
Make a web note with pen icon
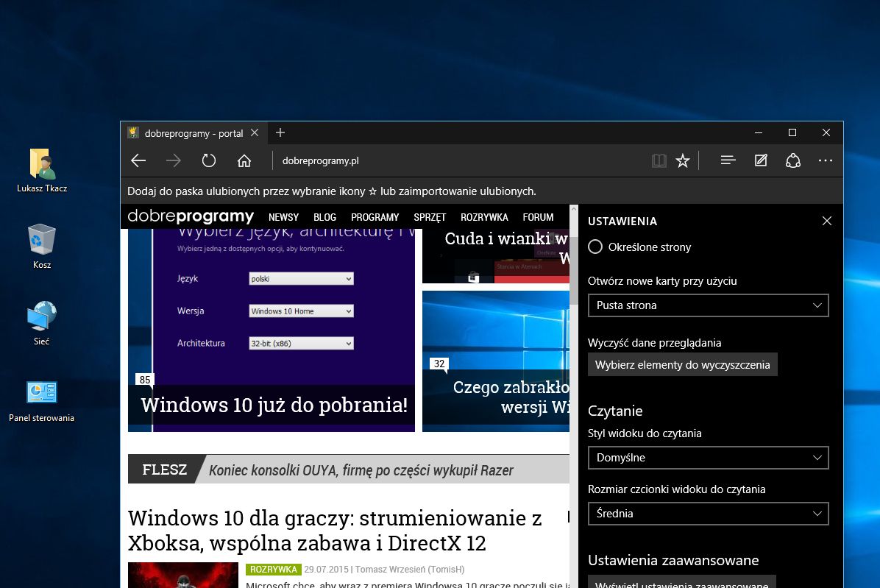(x=761, y=160)
